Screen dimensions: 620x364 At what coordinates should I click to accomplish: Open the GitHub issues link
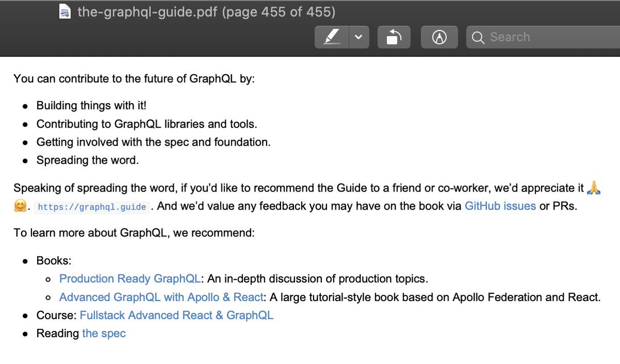pyautogui.click(x=500, y=206)
